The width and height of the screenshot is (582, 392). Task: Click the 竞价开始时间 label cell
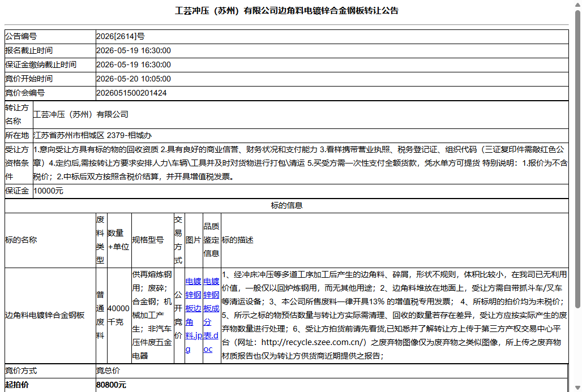[50, 79]
